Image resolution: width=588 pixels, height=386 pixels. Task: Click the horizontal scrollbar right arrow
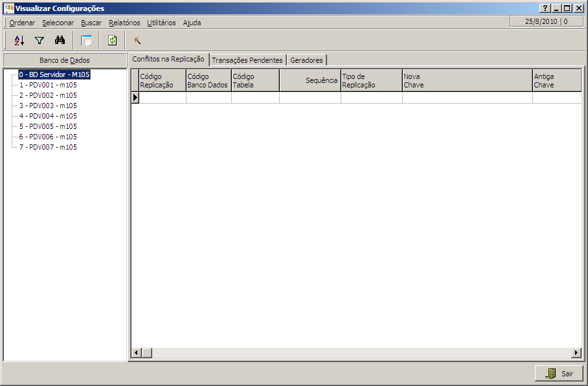(x=576, y=353)
